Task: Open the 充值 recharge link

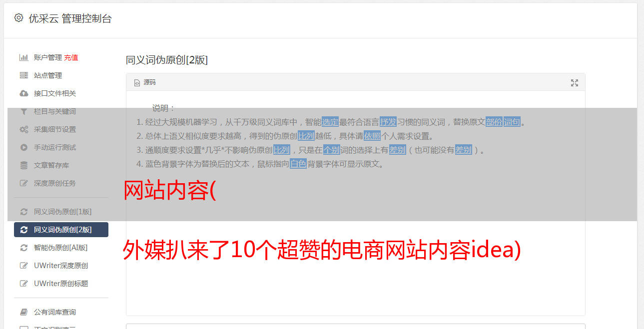Action: 71,57
